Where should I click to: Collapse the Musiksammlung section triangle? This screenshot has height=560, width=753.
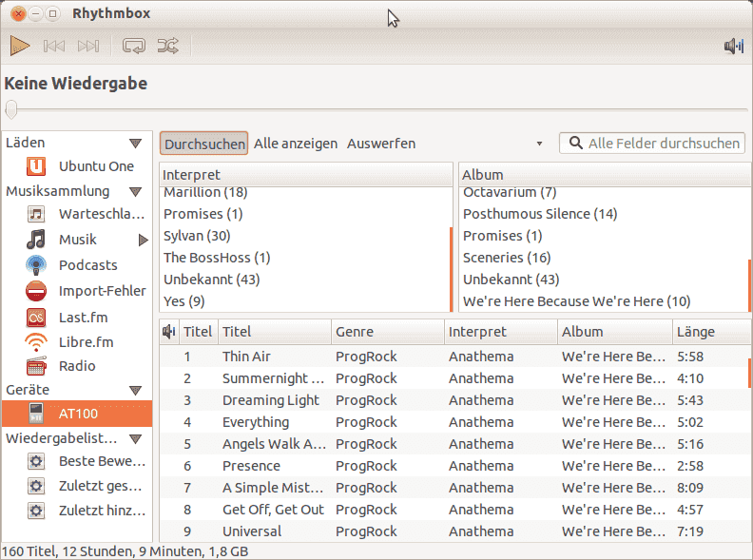tap(135, 192)
